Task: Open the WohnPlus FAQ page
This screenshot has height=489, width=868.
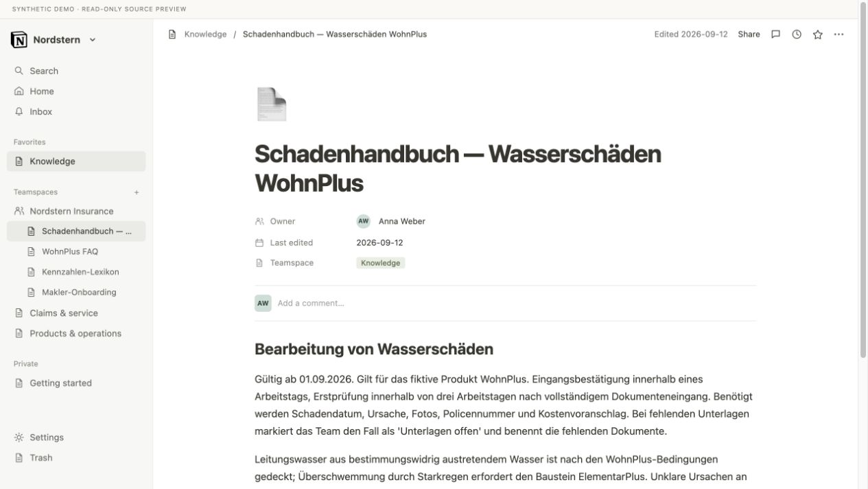Action: tap(76, 251)
